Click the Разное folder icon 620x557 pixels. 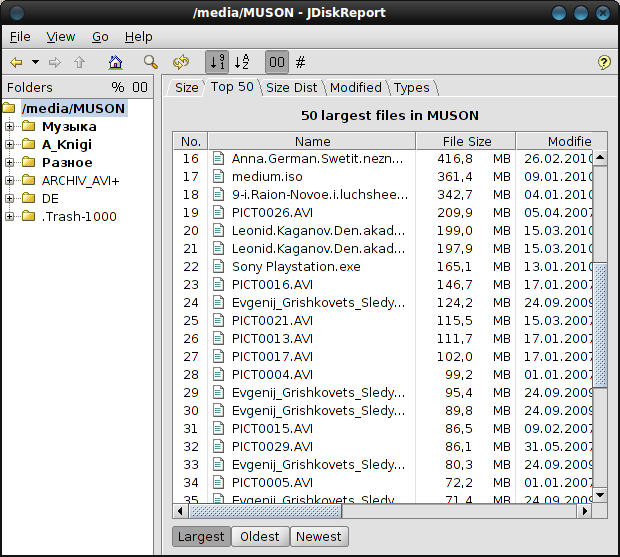tap(28, 162)
